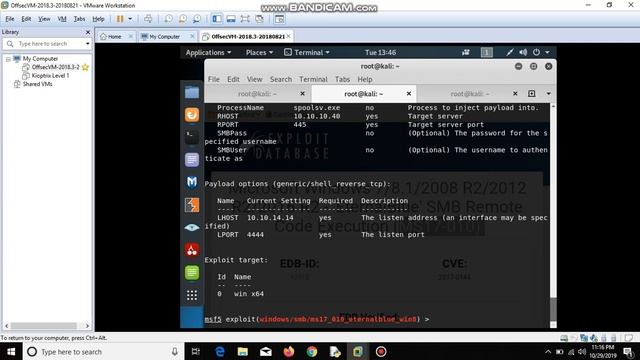Toggle the VMware library sidebar view

217,19
